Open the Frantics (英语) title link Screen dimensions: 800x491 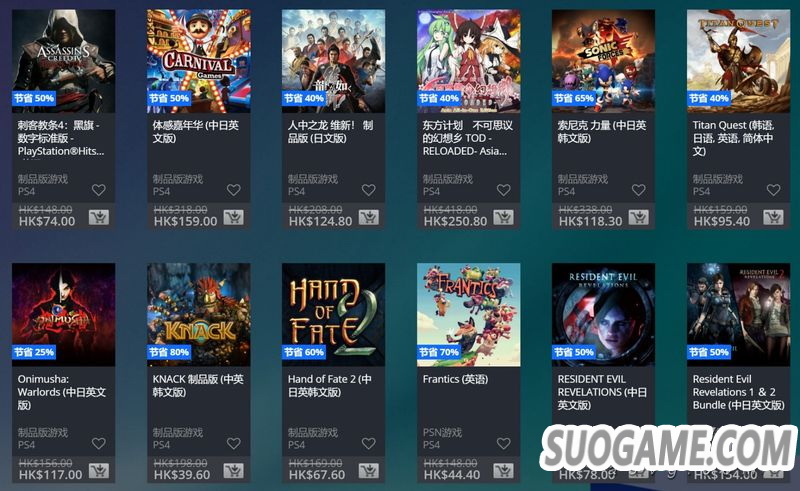(455, 379)
